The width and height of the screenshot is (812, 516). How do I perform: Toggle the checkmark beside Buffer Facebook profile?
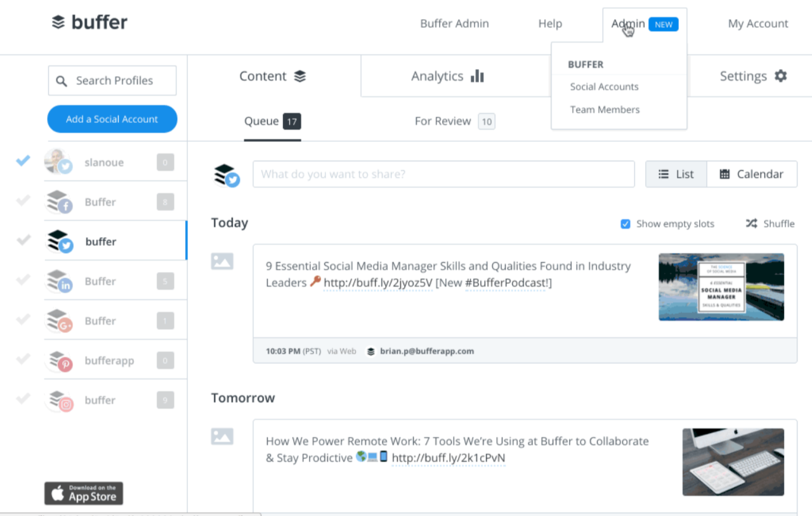tap(23, 201)
